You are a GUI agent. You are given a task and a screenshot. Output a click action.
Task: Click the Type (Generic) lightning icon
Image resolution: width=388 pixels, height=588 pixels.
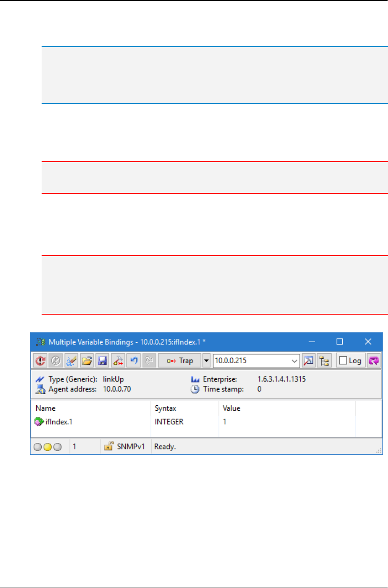point(40,379)
